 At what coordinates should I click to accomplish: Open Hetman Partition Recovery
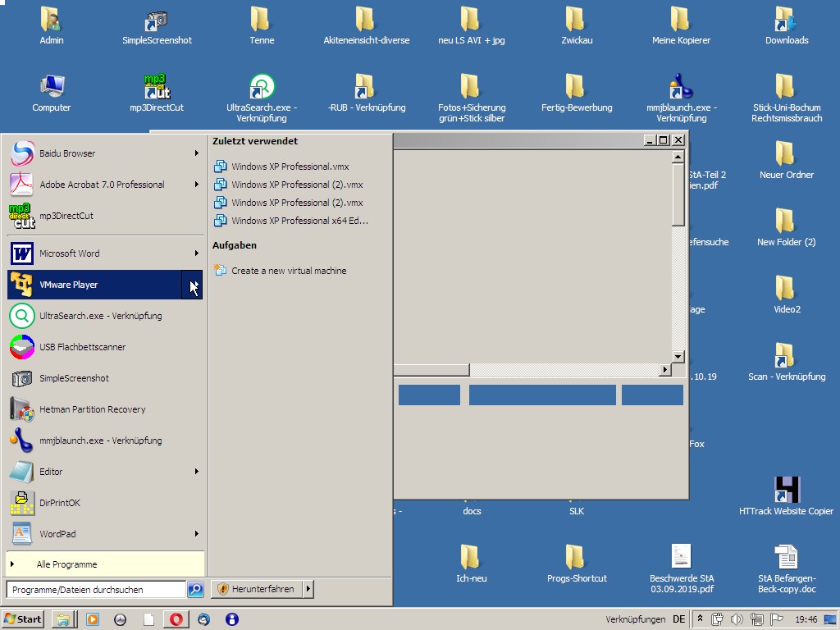(90, 409)
